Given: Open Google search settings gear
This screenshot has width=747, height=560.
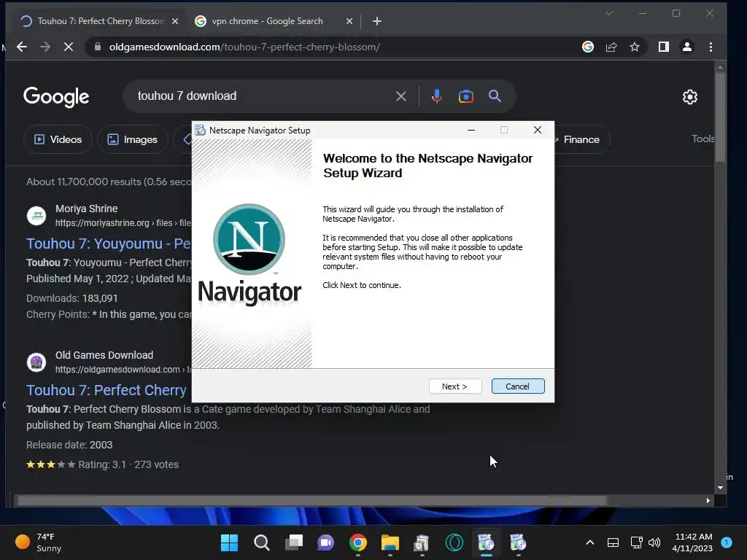Looking at the screenshot, I should 690,97.
